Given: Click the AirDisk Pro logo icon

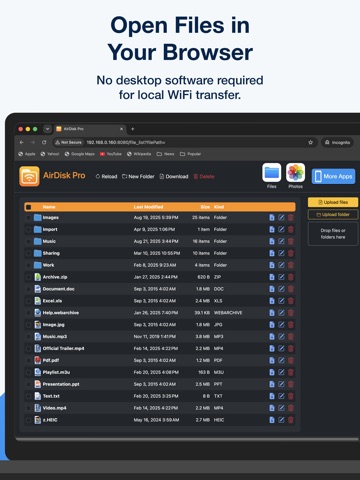Looking at the screenshot, I should pyautogui.click(x=29, y=176).
